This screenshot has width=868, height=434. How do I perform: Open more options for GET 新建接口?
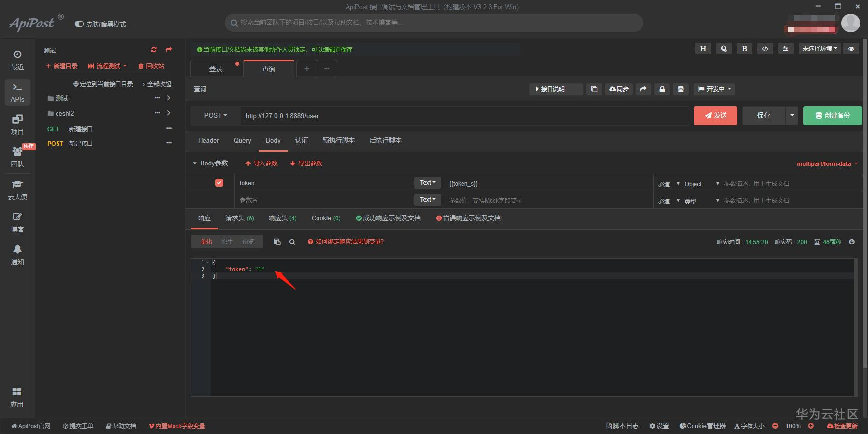point(169,129)
